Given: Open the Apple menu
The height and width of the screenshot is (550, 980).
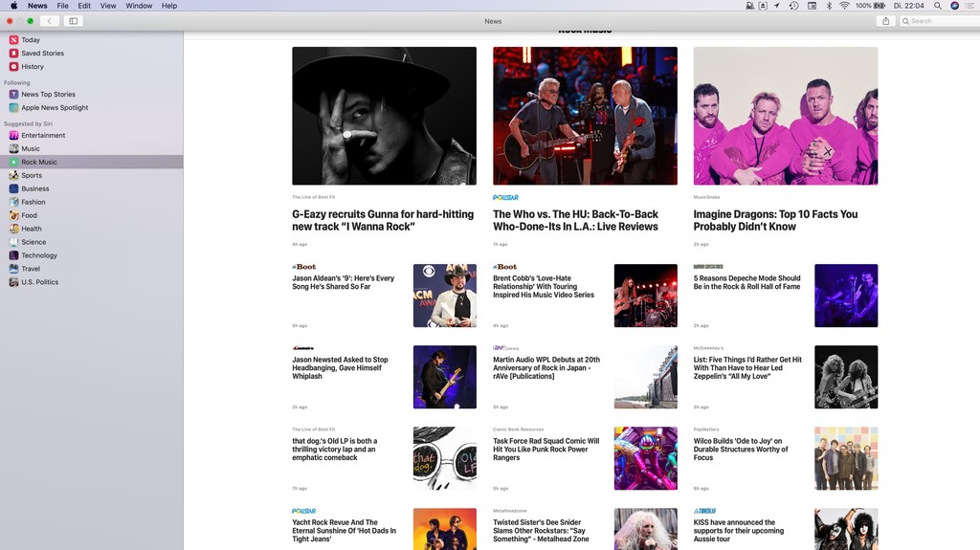Looking at the screenshot, I should click(13, 6).
